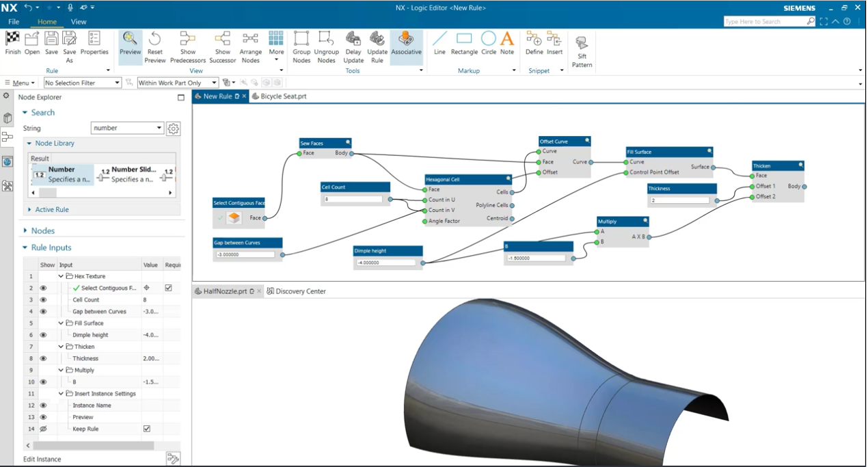The height and width of the screenshot is (467, 868).
Task: Click the Save As icon
Action: click(x=70, y=39)
